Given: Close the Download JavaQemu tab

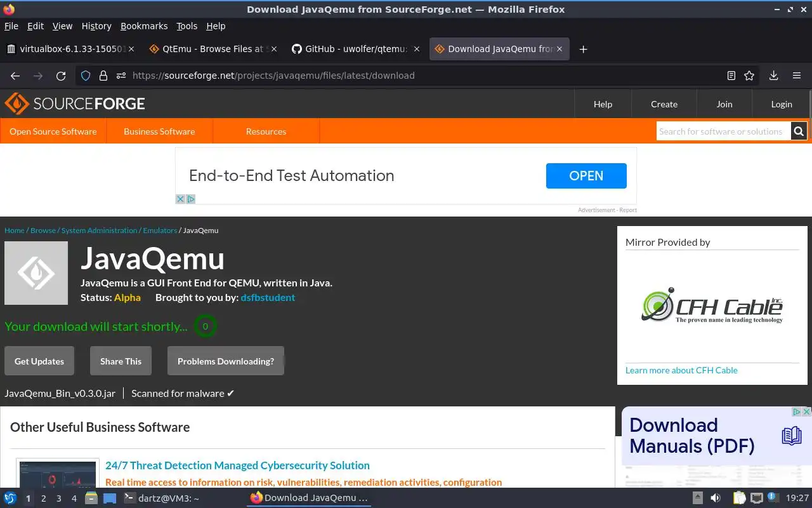Looking at the screenshot, I should click(x=560, y=49).
